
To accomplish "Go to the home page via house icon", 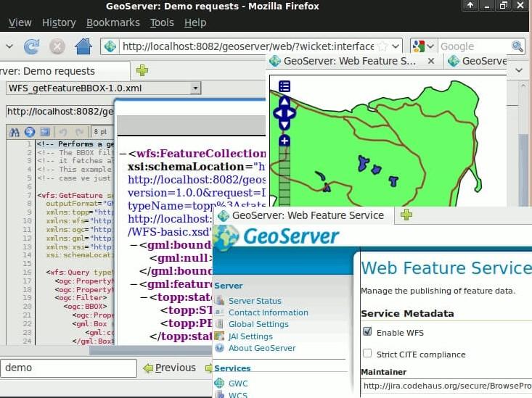I will tap(83, 46).
